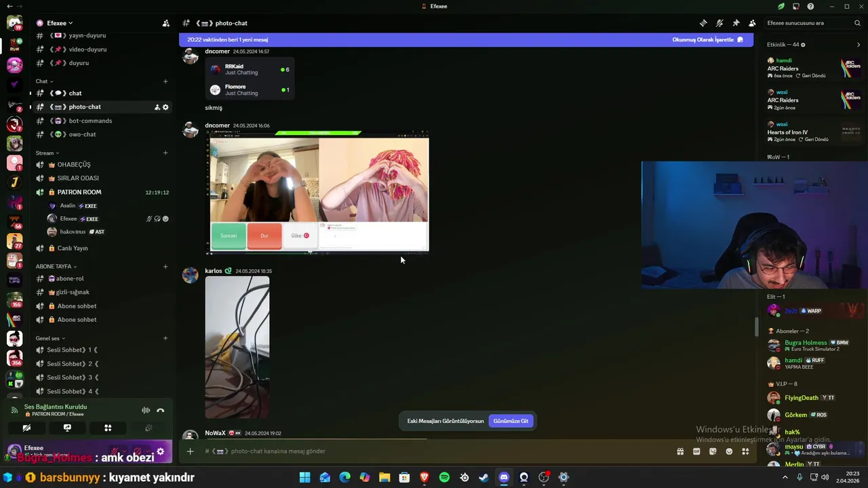The height and width of the screenshot is (488, 868).
Task: Toggle channel notification bell in header
Action: pos(719,23)
